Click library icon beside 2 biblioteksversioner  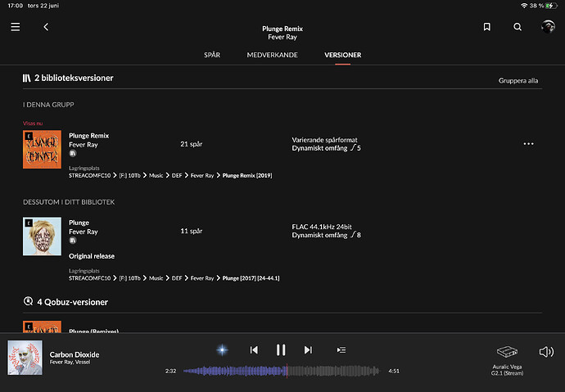pos(27,78)
